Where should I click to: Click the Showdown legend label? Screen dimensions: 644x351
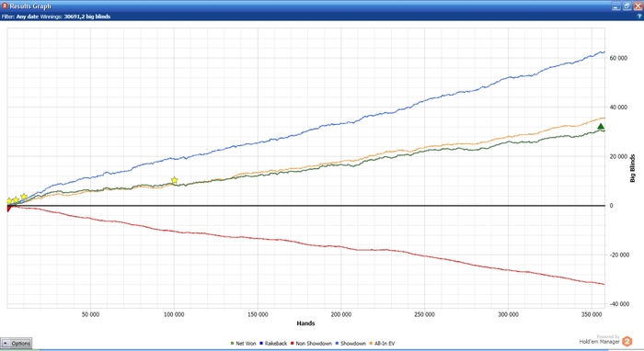click(x=352, y=344)
